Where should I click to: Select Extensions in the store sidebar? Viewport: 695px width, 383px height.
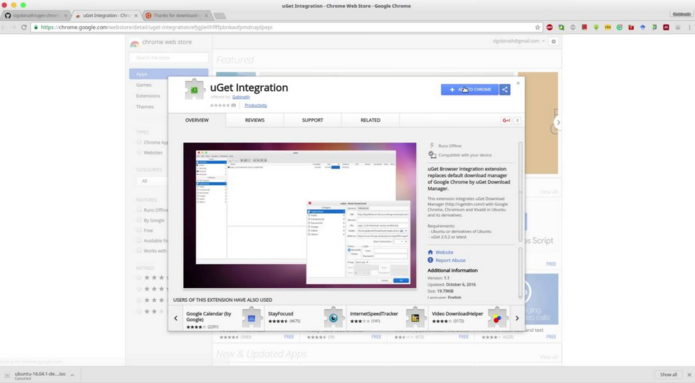pyautogui.click(x=148, y=96)
